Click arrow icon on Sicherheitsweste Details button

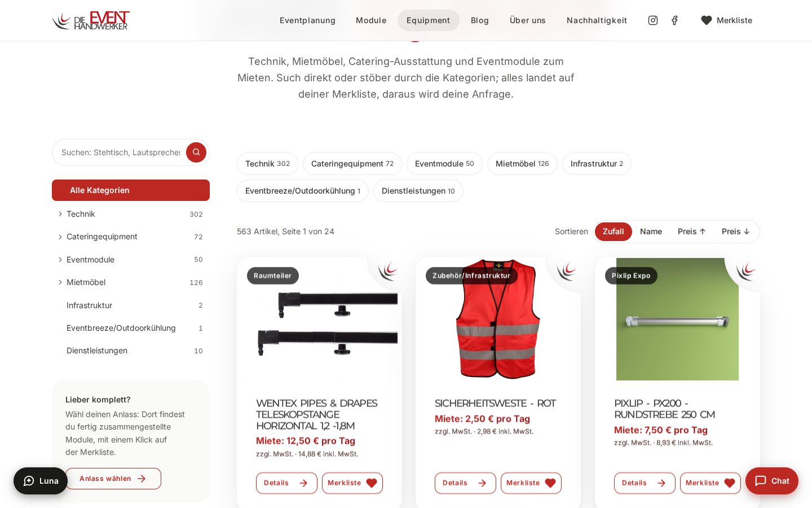point(482,483)
